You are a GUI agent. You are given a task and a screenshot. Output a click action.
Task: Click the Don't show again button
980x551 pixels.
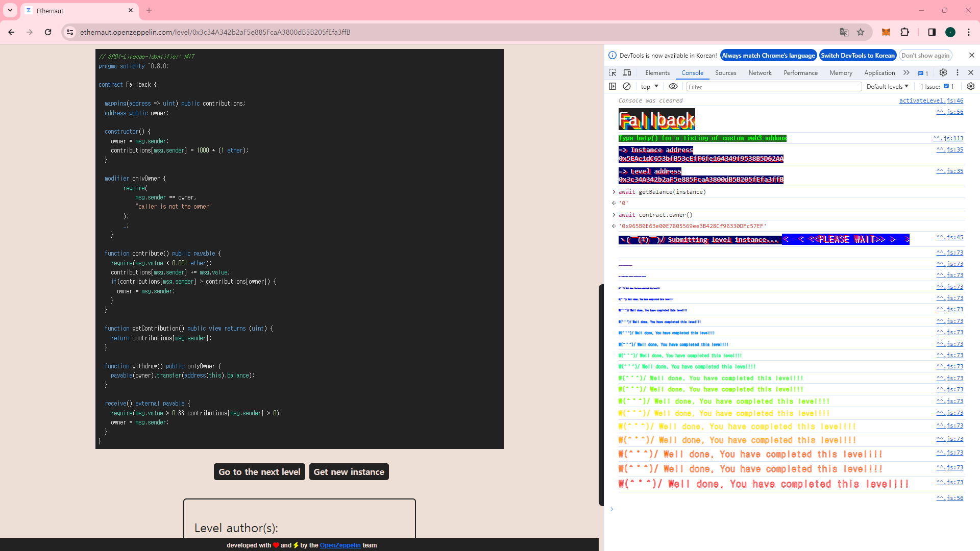point(925,56)
